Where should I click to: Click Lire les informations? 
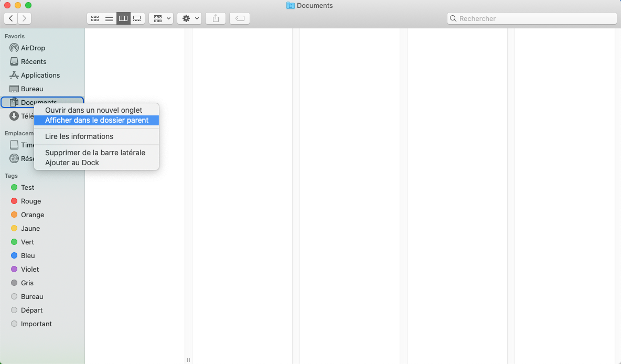[x=79, y=136]
